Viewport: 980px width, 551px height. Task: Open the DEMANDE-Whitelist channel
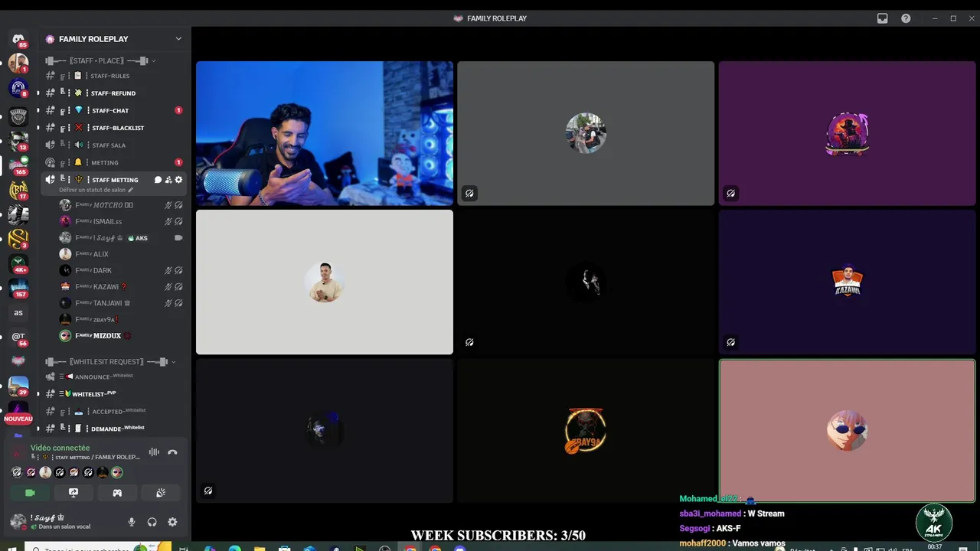click(x=113, y=429)
